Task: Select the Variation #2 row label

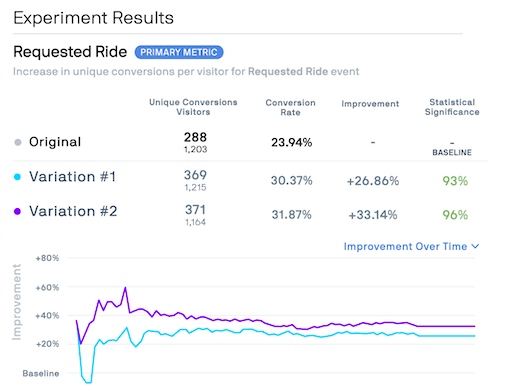Action: click(73, 211)
